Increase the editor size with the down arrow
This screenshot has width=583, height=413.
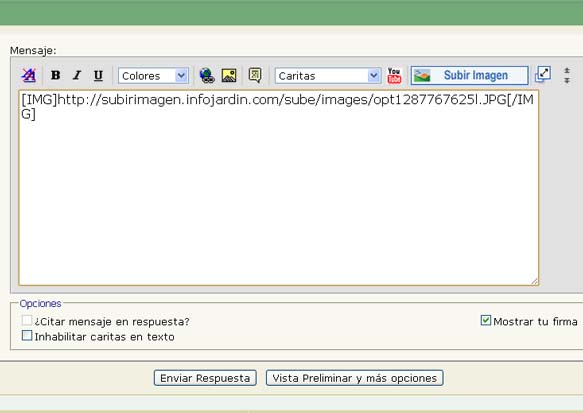click(x=567, y=80)
